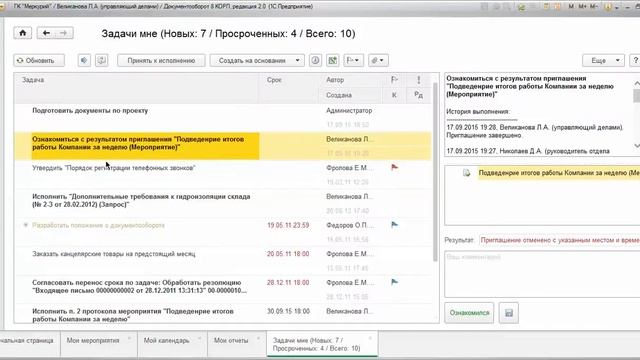
Task: Click the Результат field with Приглашение отменено text
Action: pyautogui.click(x=560, y=240)
